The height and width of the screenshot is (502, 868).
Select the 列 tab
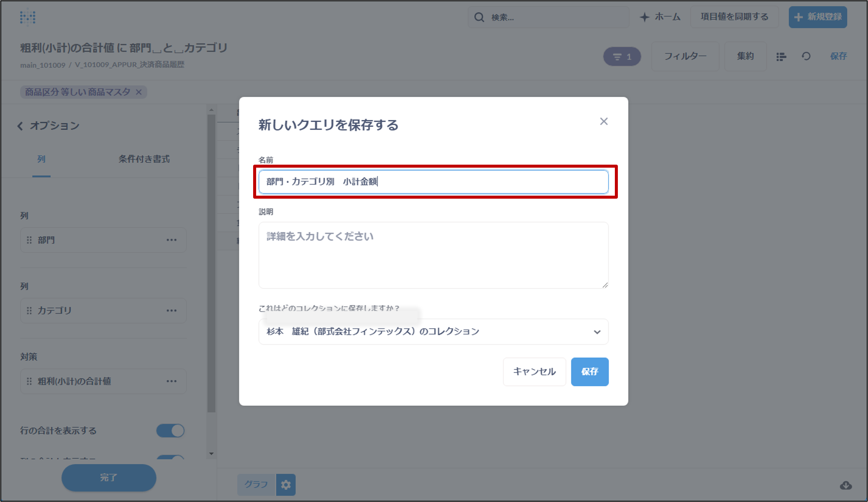(41, 159)
